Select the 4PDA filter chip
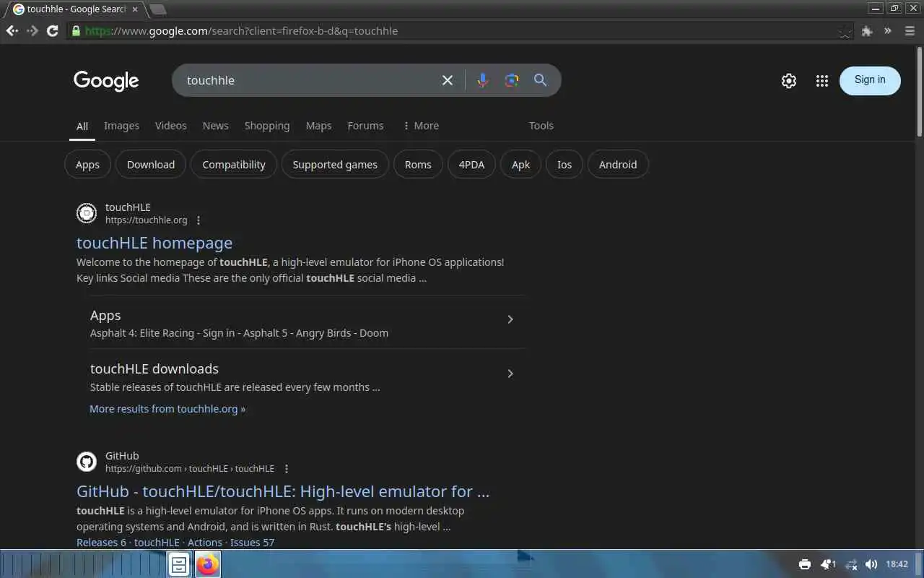This screenshot has height=578, width=924. (471, 165)
